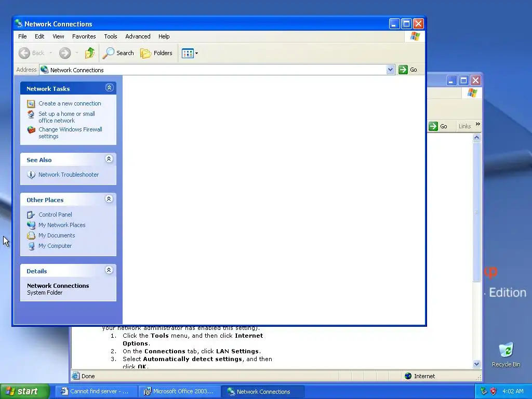The width and height of the screenshot is (532, 399).
Task: Collapse the Network Tasks panel
Action: click(x=109, y=88)
